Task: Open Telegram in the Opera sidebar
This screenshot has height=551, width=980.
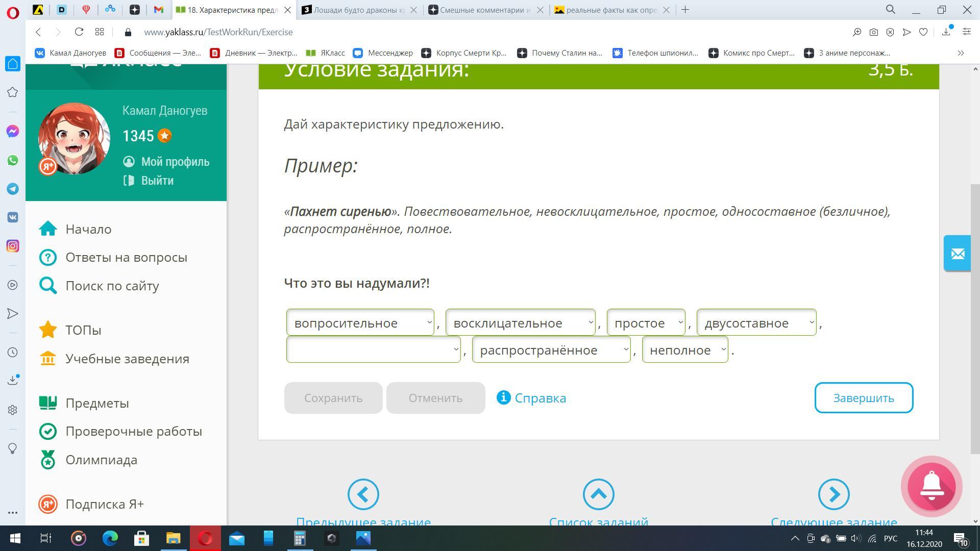Action: (x=13, y=189)
